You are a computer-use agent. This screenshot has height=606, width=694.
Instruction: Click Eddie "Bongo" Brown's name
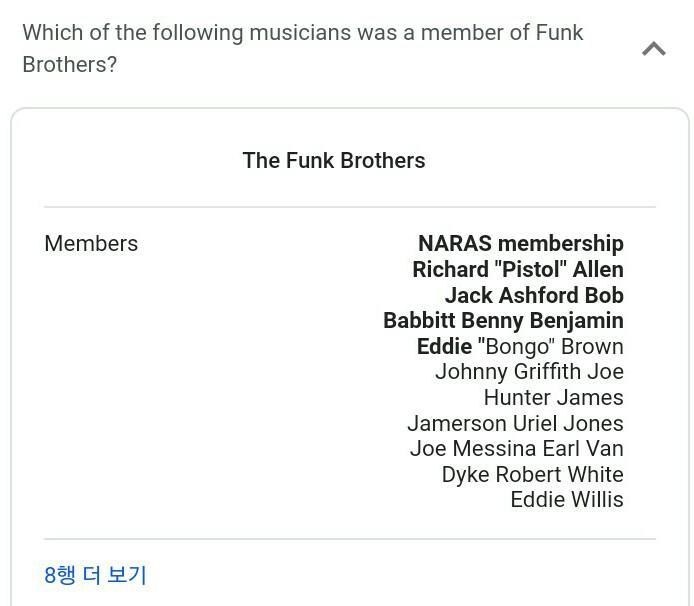point(520,346)
